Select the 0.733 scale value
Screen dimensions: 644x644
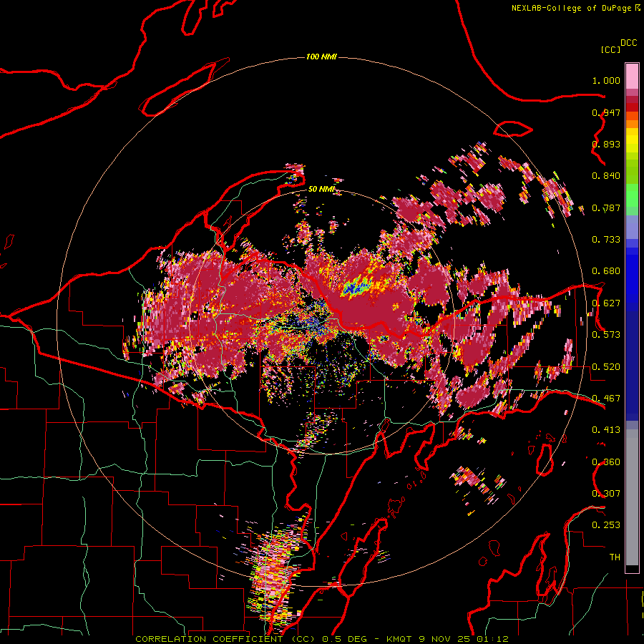coord(606,240)
